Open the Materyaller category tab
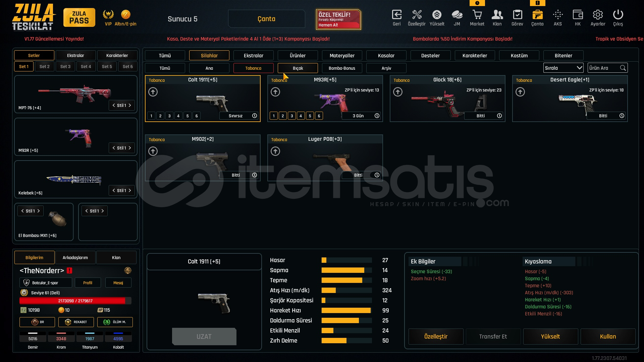 (x=342, y=55)
